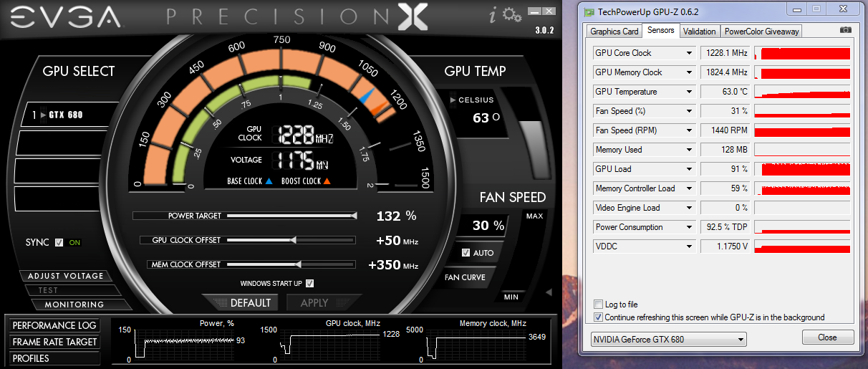Select the GTX 680 GPU slot
868x369 pixels.
(63, 115)
